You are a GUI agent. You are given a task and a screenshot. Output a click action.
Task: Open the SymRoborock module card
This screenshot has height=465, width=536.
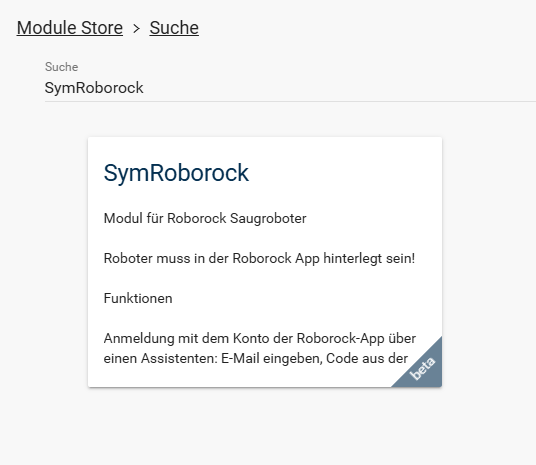[x=265, y=262]
